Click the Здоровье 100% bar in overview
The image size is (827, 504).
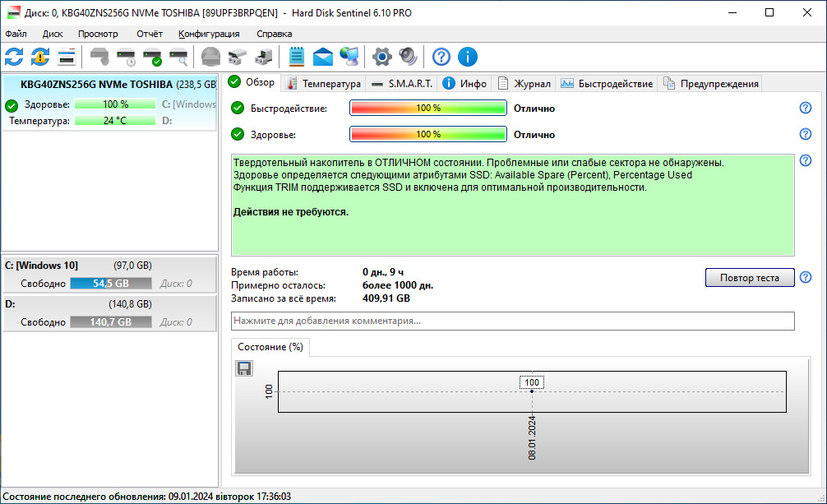(x=427, y=134)
